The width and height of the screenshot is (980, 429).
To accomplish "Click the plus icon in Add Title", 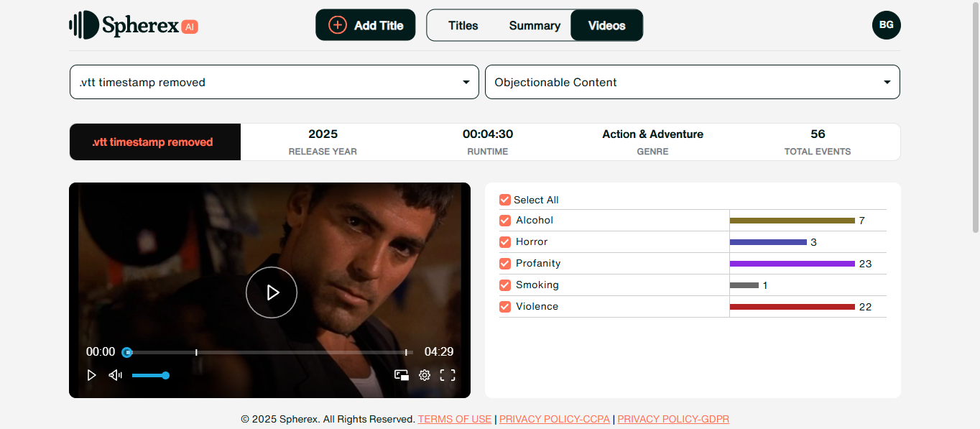I will 337,25.
